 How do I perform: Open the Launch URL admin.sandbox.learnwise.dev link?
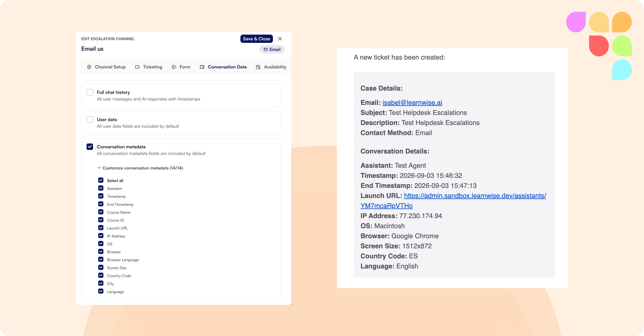(453, 201)
